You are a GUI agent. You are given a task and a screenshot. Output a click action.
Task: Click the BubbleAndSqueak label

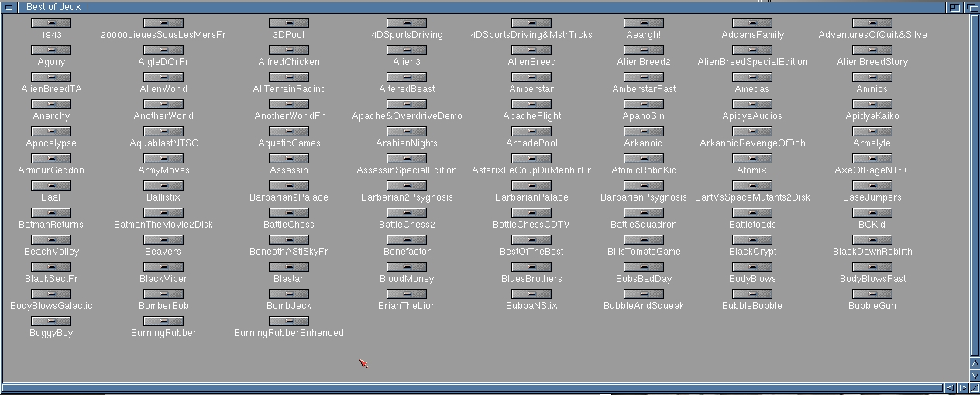pyautogui.click(x=644, y=306)
